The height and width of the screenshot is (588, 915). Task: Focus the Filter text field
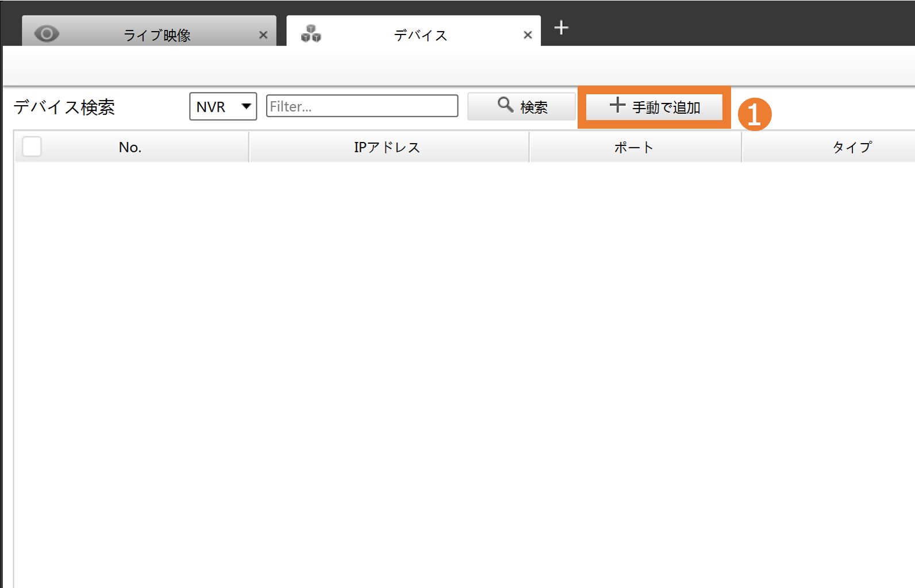click(362, 106)
